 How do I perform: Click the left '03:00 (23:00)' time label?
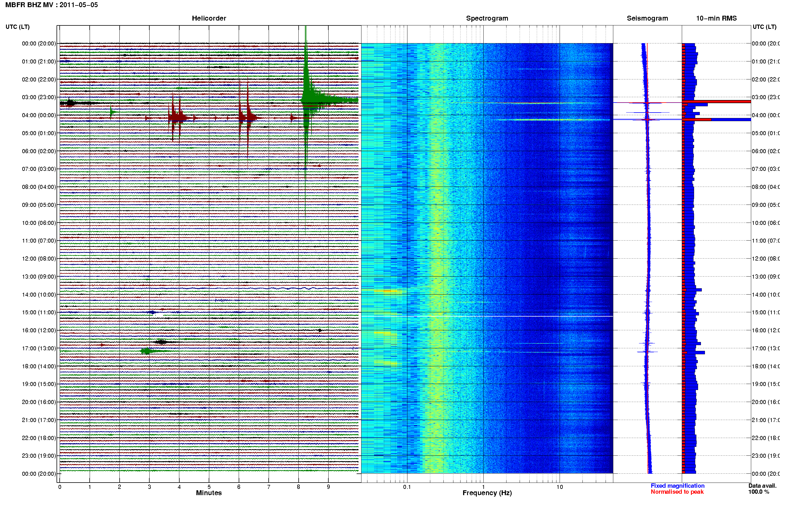(x=39, y=97)
